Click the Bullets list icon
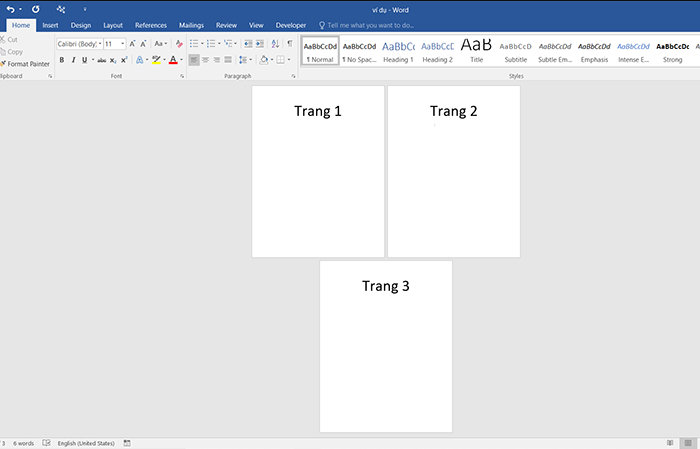This screenshot has height=449, width=700. click(194, 43)
